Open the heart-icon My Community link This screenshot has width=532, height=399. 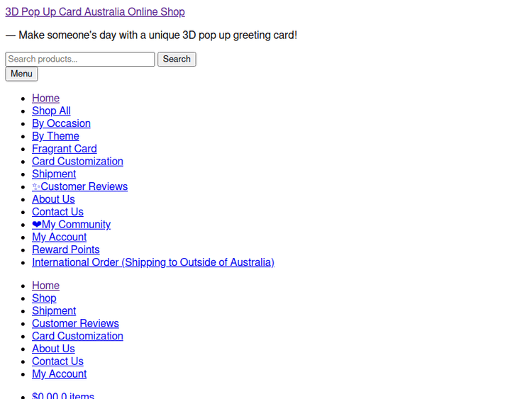tap(71, 225)
